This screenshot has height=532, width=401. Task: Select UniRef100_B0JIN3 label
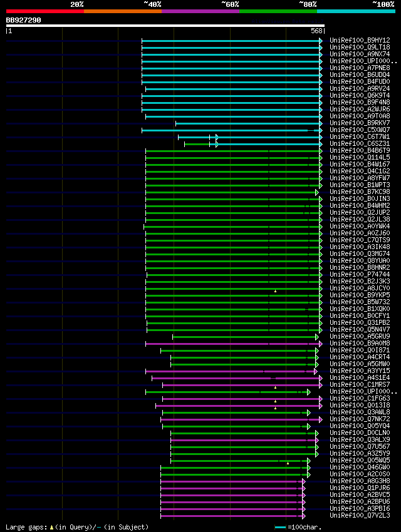360,198
